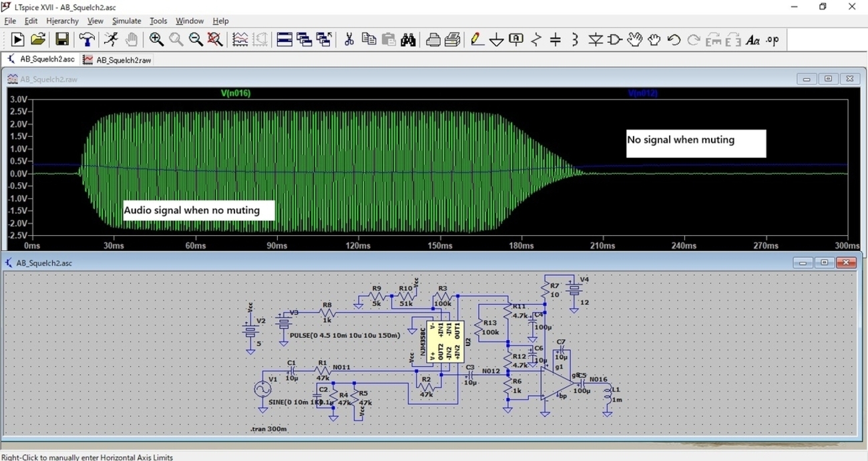Open the Simulate menu

pyautogui.click(x=126, y=21)
